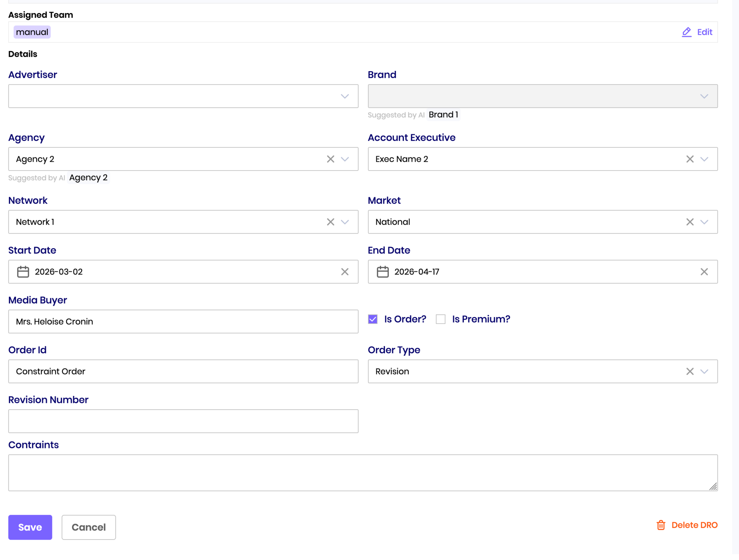Expand the Order Type dropdown arrow

pos(704,371)
